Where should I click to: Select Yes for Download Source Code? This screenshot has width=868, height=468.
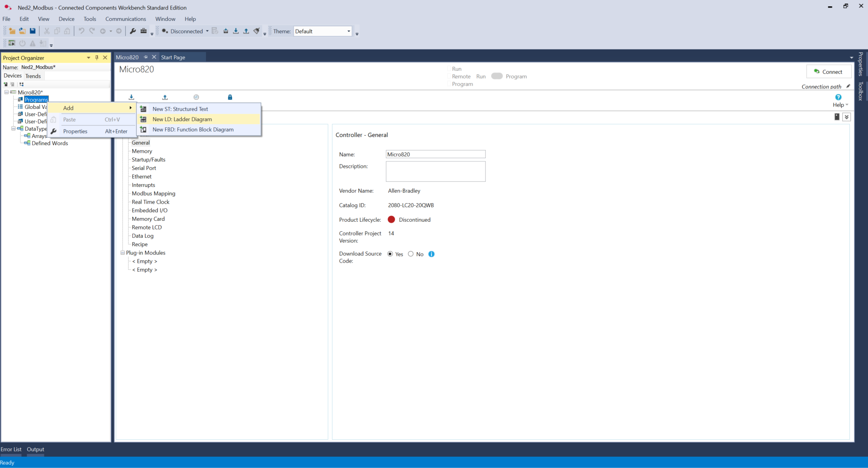390,254
